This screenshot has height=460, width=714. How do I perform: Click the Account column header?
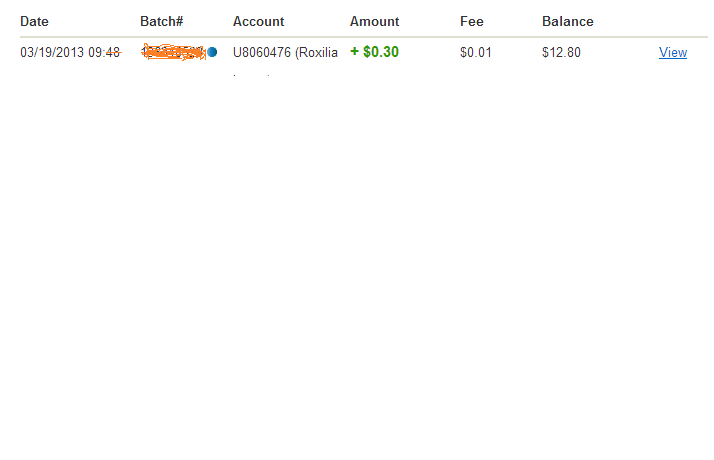[258, 21]
